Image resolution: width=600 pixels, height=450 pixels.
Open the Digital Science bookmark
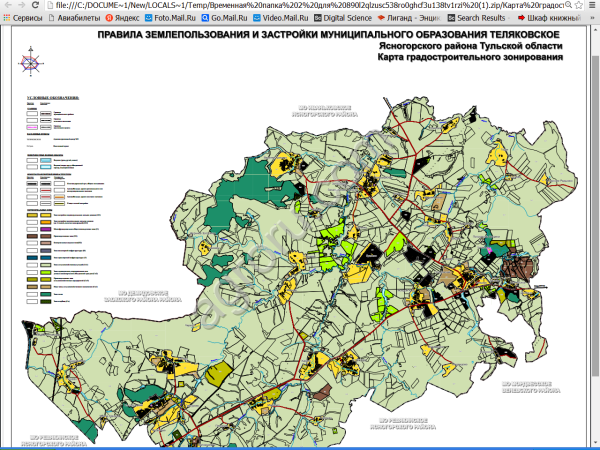347,18
